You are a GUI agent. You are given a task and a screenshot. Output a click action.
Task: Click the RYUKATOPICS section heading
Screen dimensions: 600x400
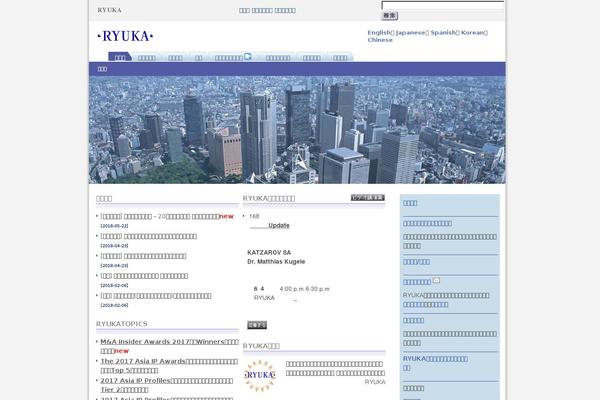pos(122,324)
